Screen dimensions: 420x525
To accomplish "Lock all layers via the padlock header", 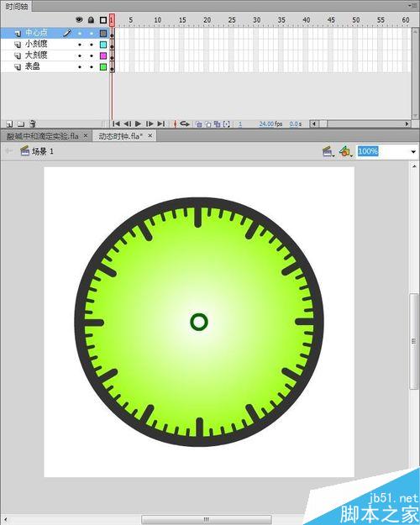I will [x=91, y=20].
